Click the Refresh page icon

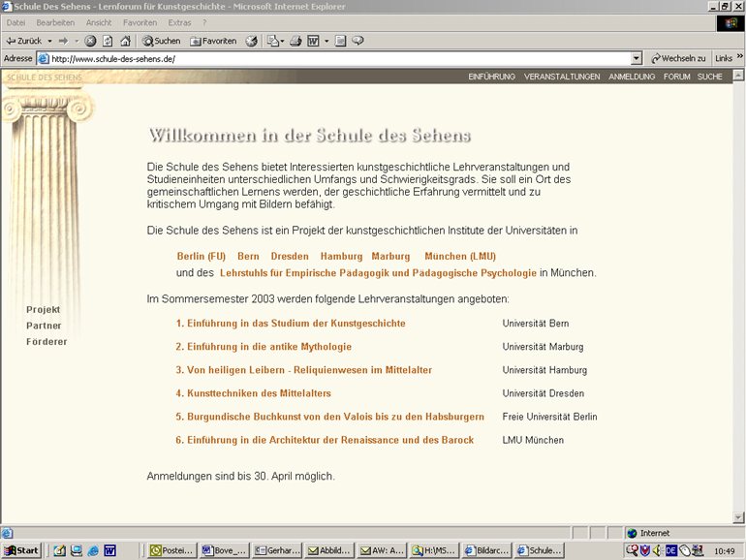(107, 41)
